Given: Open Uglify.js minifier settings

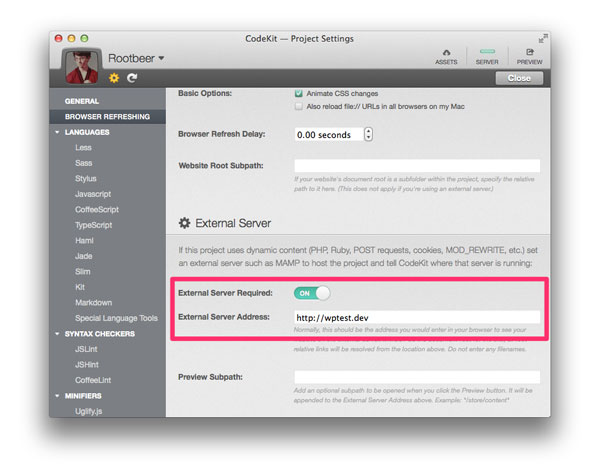Looking at the screenshot, I should 88,411.
